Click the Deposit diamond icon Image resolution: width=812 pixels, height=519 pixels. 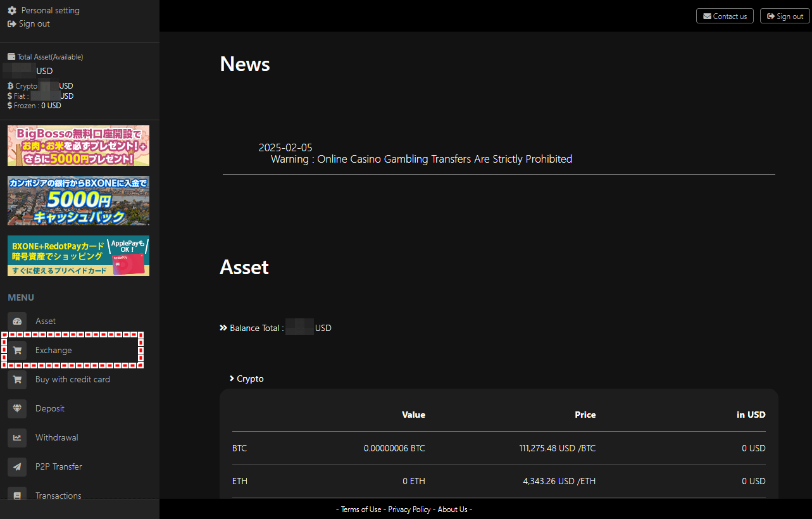coord(17,409)
